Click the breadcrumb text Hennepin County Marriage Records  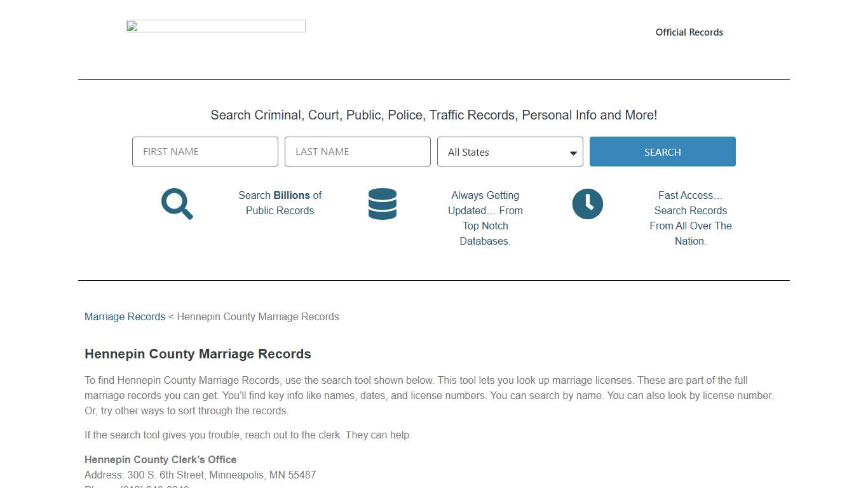tap(257, 316)
